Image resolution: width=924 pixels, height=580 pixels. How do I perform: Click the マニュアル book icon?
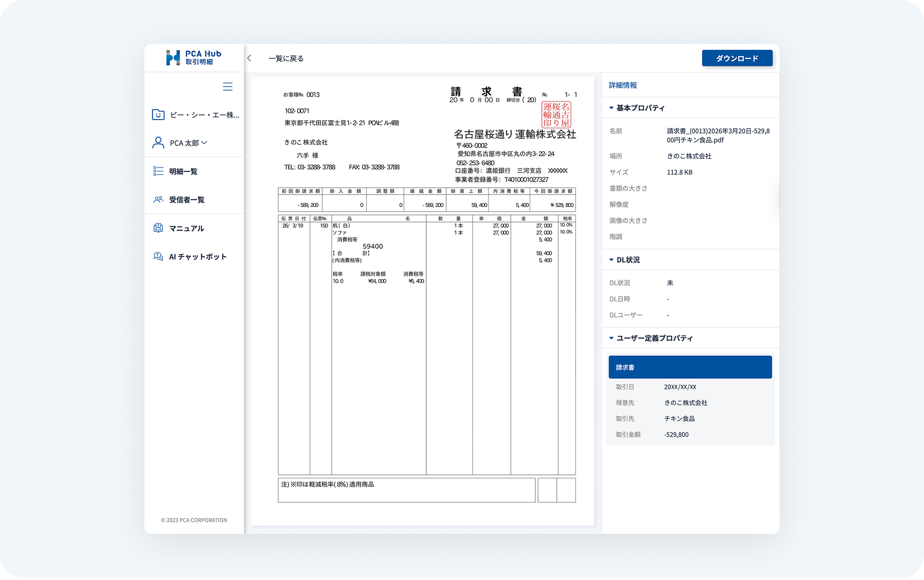coord(158,228)
